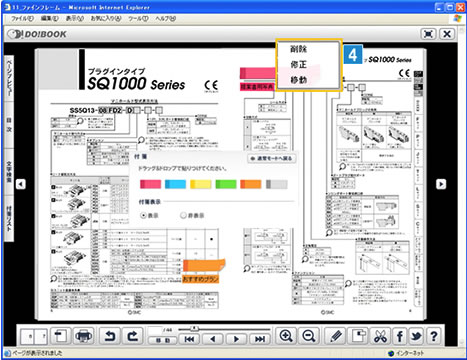The image size is (467, 360).
Task: Share the page on Facebook
Action: pyautogui.click(x=400, y=336)
